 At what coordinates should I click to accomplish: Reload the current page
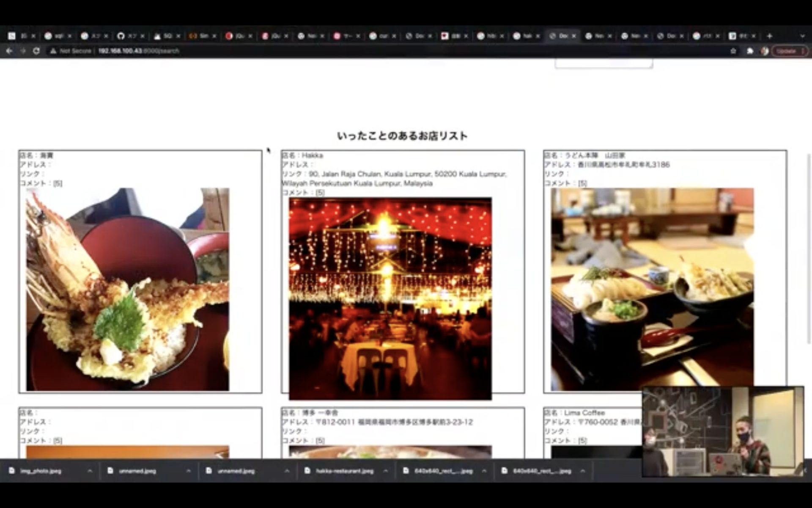coord(36,51)
